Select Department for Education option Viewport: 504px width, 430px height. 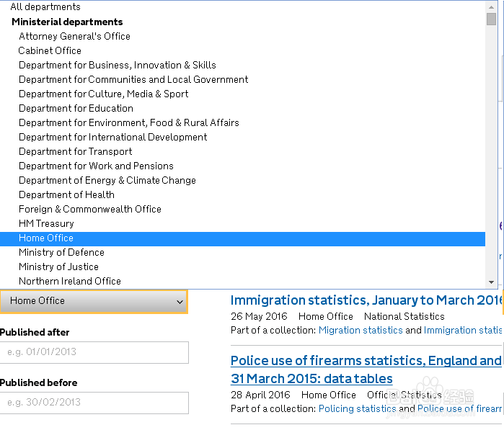click(x=76, y=108)
